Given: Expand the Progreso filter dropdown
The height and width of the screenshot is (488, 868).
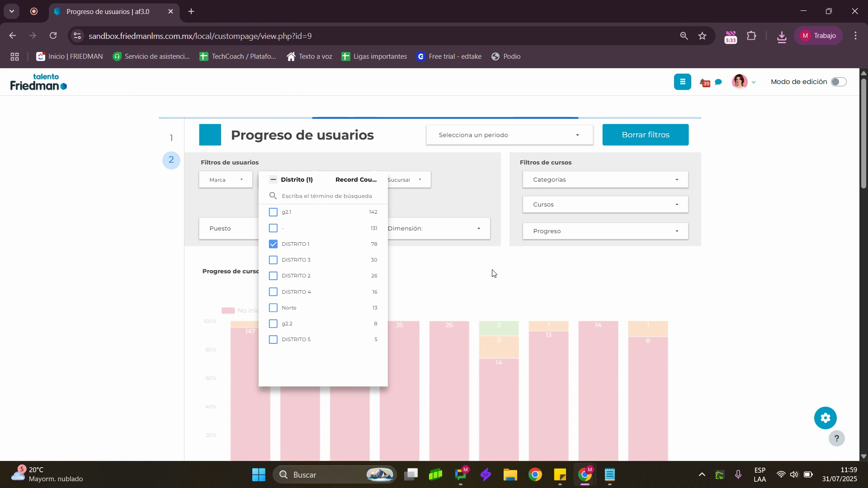Looking at the screenshot, I should [x=605, y=231].
